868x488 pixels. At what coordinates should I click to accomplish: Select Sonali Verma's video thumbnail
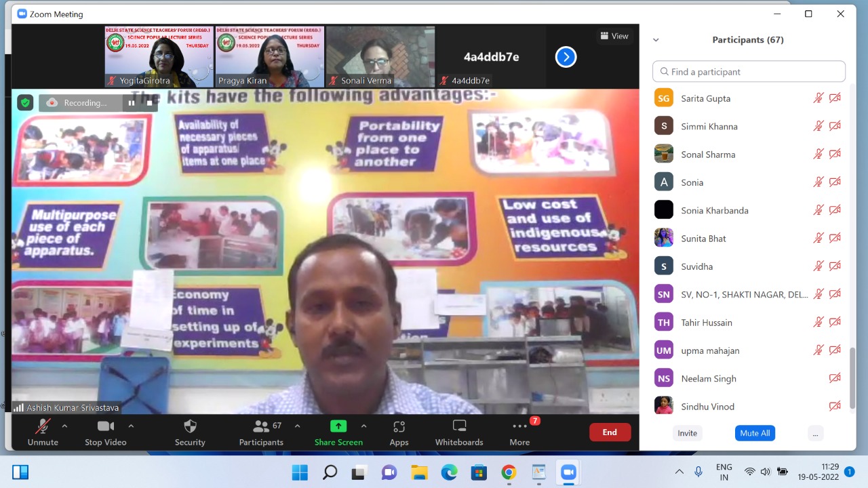tap(380, 57)
